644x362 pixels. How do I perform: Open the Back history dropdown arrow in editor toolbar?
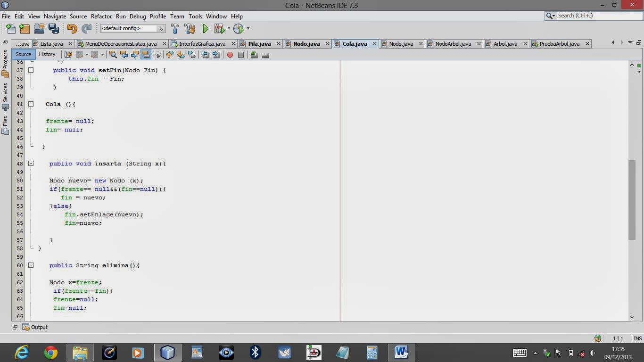click(x=87, y=55)
